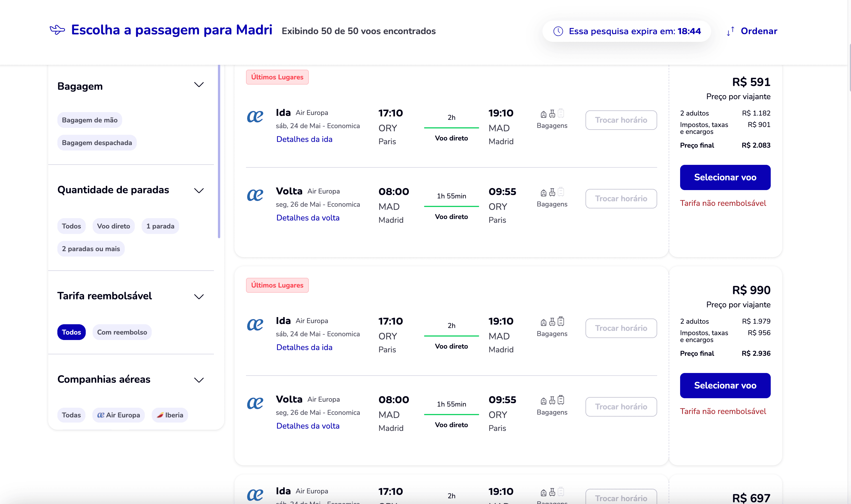Toggle the Voo direto stops filter
851x504 pixels.
114,226
